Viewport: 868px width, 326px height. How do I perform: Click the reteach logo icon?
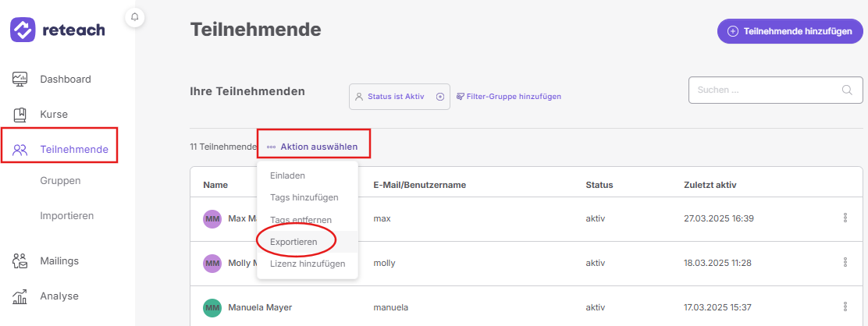pyautogui.click(x=23, y=30)
